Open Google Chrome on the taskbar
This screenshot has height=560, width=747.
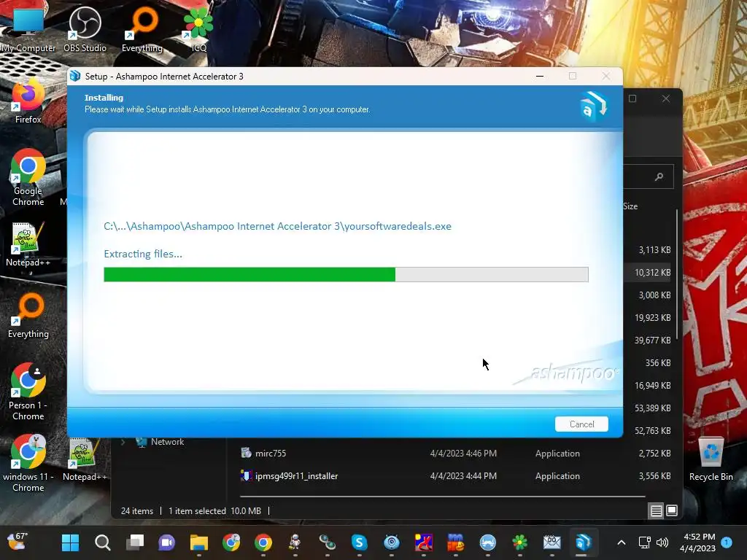(x=263, y=542)
